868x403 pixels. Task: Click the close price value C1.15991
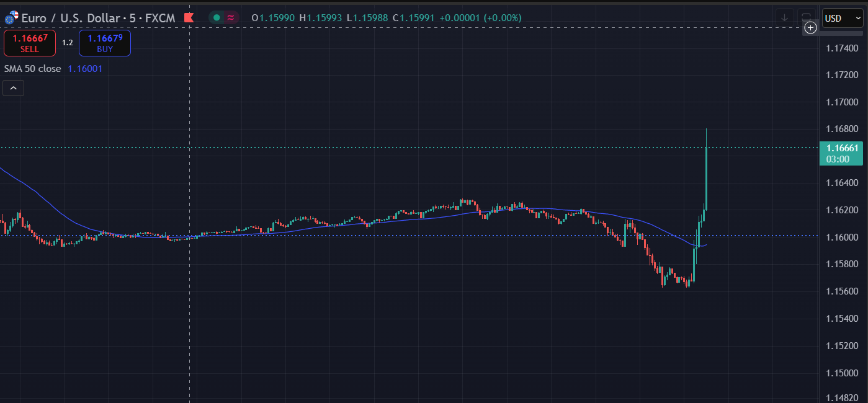tap(414, 18)
